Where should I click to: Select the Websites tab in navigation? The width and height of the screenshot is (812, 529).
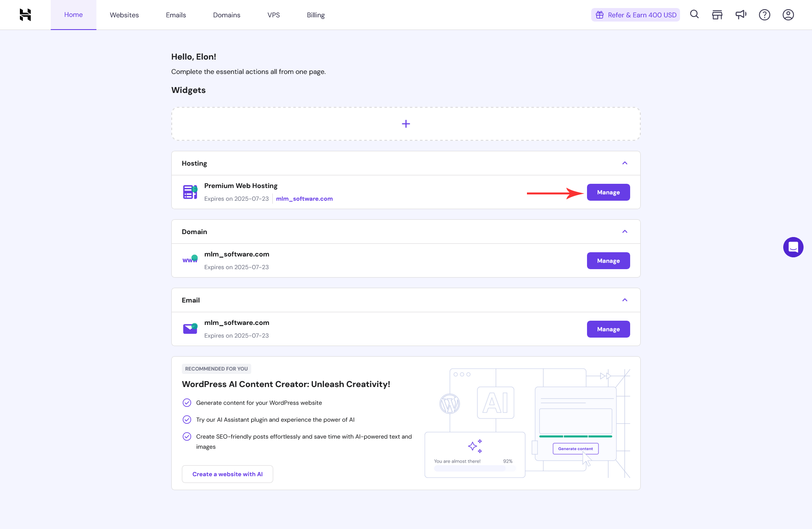124,15
